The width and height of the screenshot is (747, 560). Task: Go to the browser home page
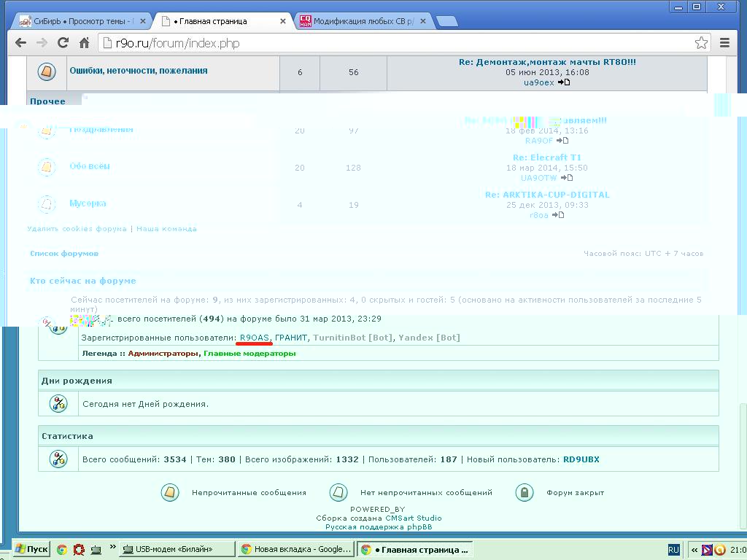tap(85, 43)
